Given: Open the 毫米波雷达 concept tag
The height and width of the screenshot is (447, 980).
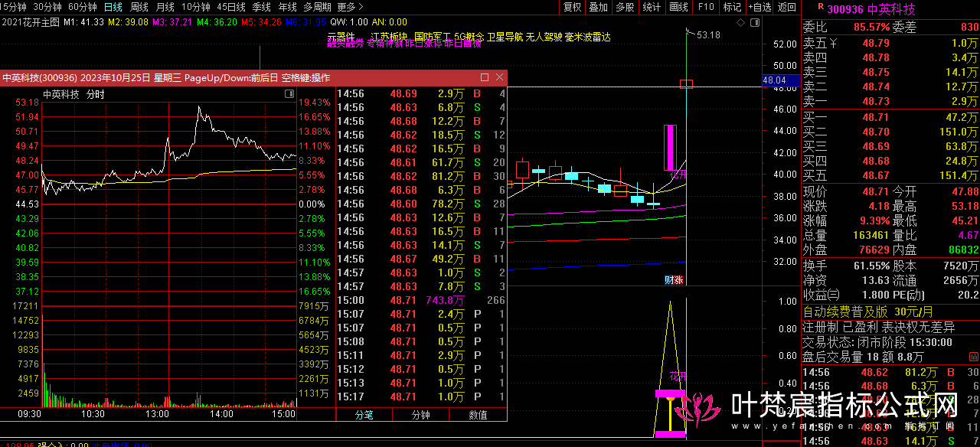Looking at the screenshot, I should (588, 36).
